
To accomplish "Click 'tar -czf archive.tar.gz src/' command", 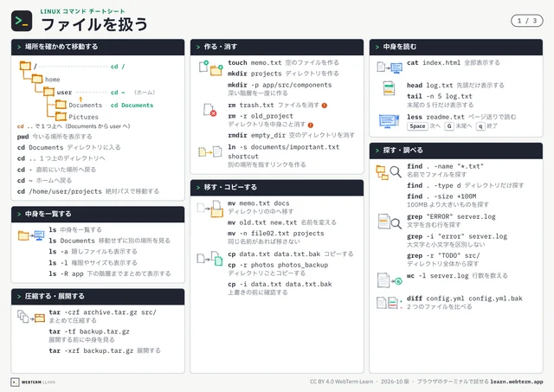I will tap(102, 312).
